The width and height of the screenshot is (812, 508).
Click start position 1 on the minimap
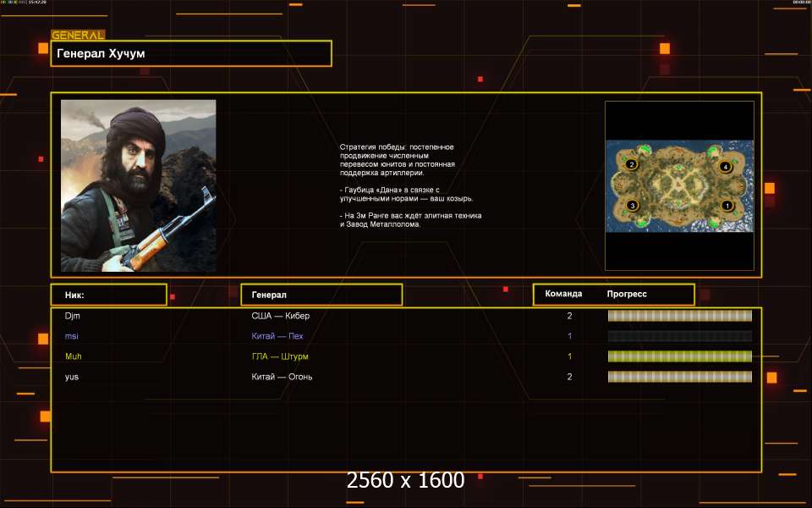(725, 206)
